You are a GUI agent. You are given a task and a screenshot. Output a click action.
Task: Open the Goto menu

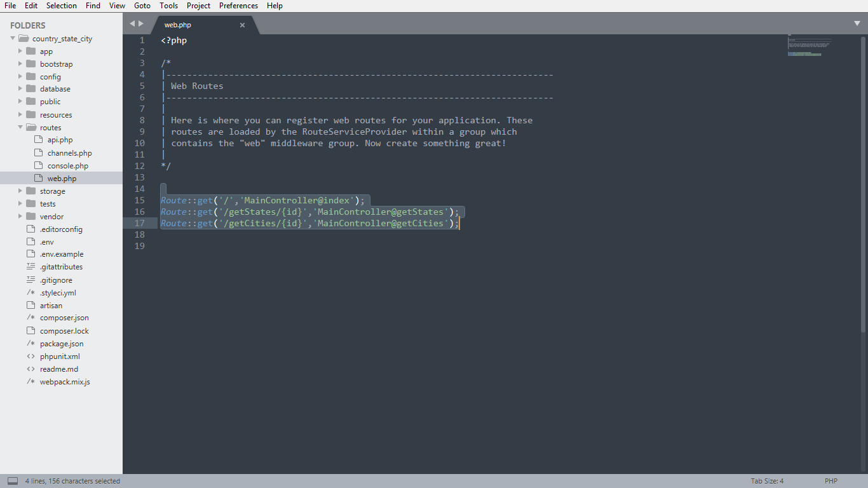142,6
